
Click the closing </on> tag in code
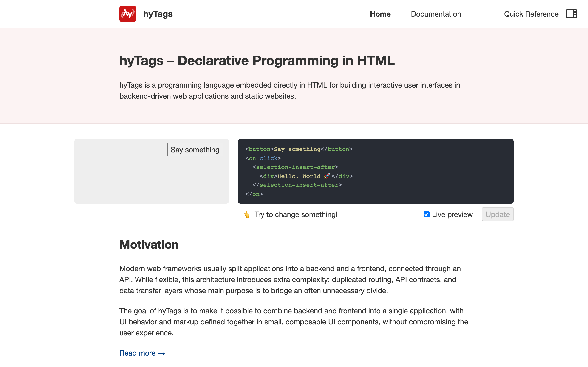pyautogui.click(x=254, y=194)
